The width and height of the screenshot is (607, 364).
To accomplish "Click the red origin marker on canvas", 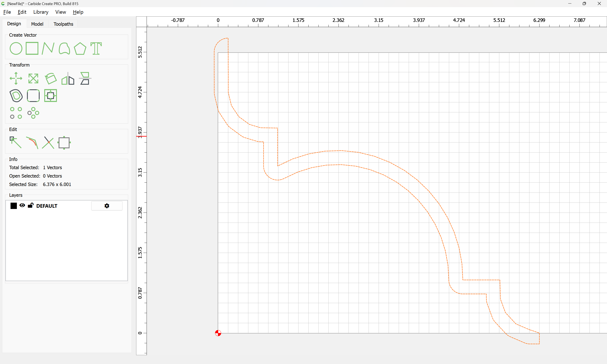I will point(218,333).
